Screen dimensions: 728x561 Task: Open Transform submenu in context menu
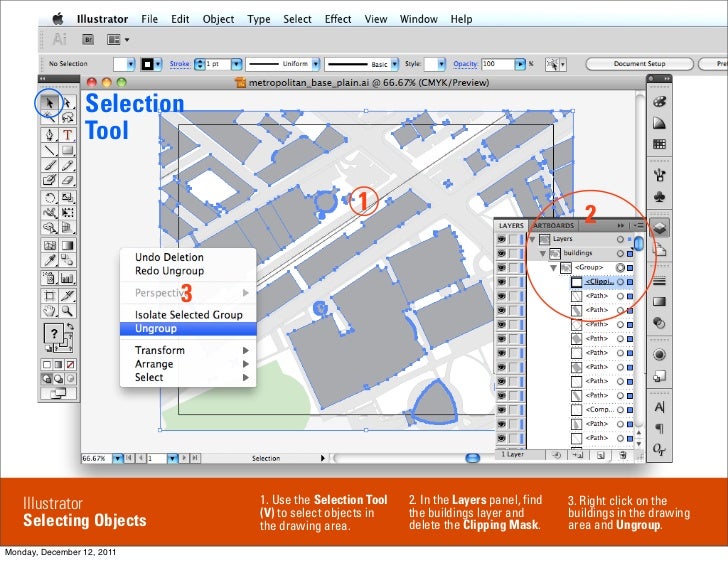click(x=188, y=350)
